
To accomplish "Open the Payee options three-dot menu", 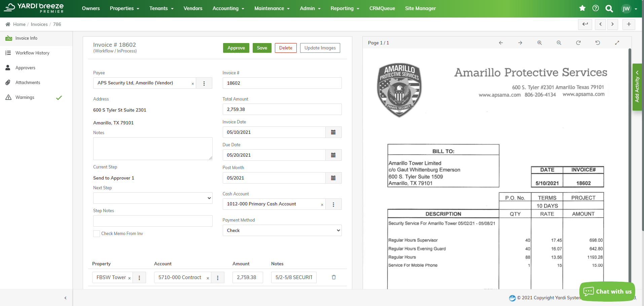I will pos(204,83).
